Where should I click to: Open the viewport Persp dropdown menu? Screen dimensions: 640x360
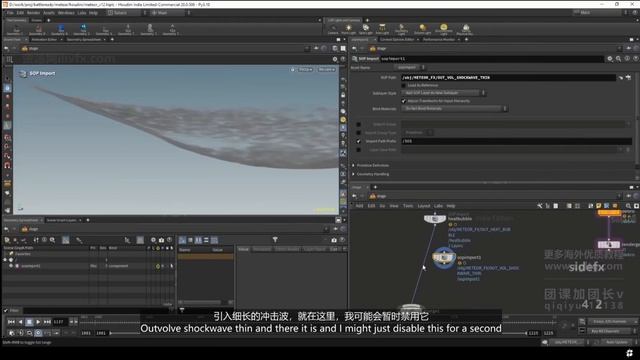click(305, 69)
